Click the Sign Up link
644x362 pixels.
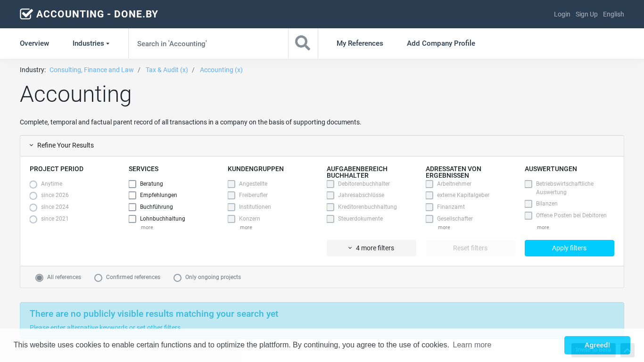coord(586,14)
